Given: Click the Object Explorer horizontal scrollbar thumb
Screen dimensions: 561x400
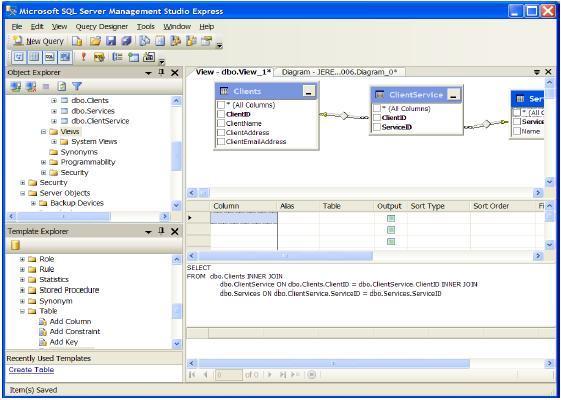Looking at the screenshot, I should click(64, 216).
